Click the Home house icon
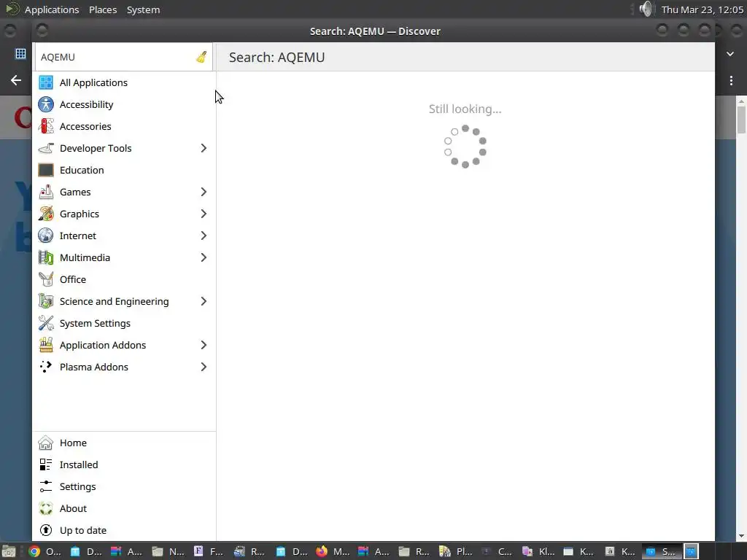 (46, 443)
